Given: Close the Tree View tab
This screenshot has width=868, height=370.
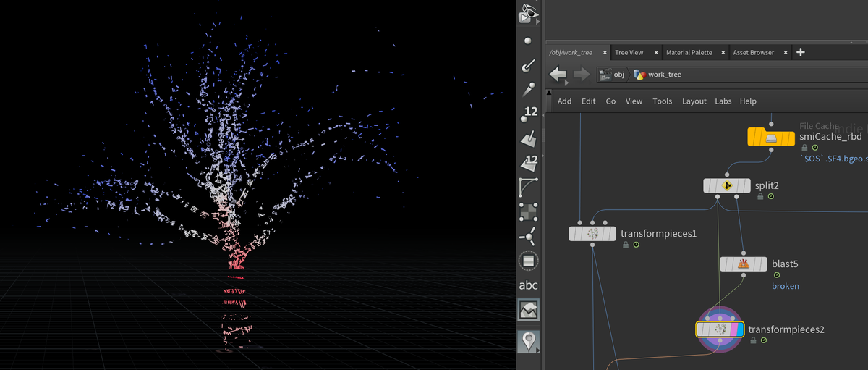Looking at the screenshot, I should pyautogui.click(x=656, y=53).
